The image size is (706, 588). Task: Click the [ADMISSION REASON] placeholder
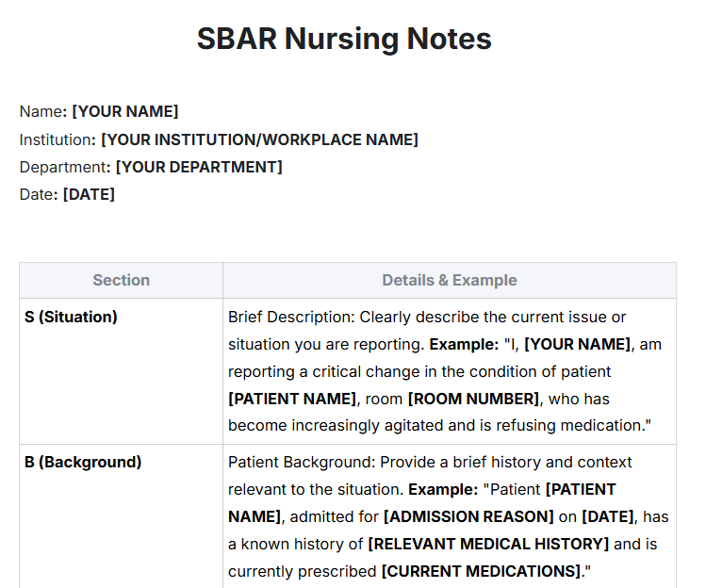click(468, 516)
